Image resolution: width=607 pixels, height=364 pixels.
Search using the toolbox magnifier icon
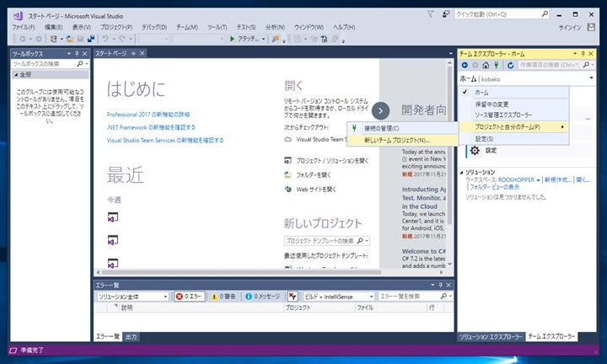click(x=80, y=63)
